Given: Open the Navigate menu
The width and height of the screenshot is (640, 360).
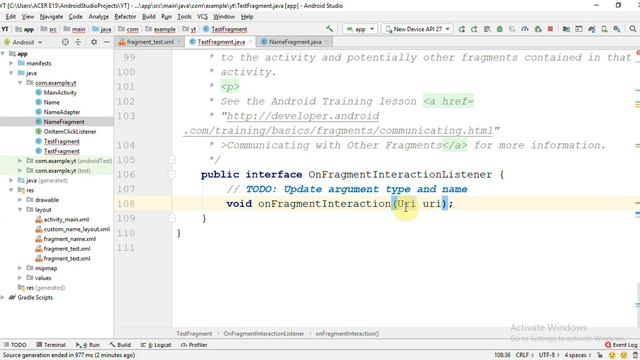Looking at the screenshot, I should point(51,17).
